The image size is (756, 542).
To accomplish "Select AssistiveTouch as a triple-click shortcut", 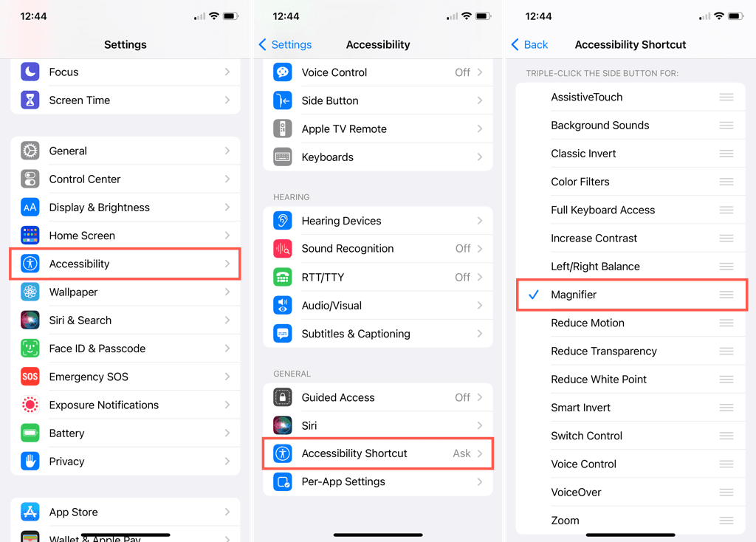I will pyautogui.click(x=631, y=97).
